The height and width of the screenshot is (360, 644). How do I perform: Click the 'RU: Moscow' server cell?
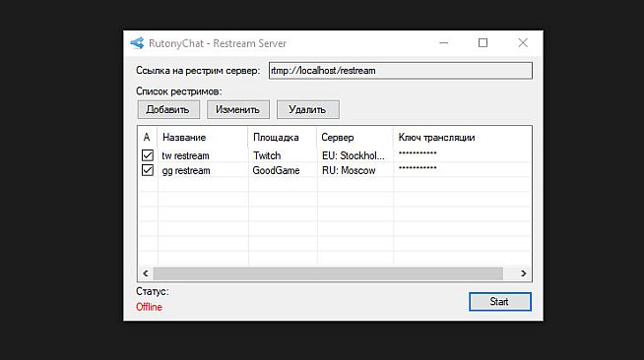349,170
